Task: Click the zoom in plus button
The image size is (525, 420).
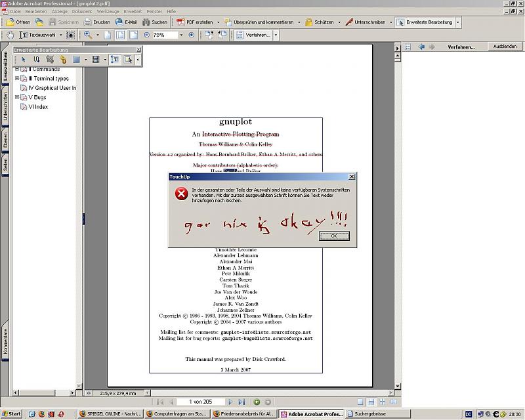Action: click(192, 35)
